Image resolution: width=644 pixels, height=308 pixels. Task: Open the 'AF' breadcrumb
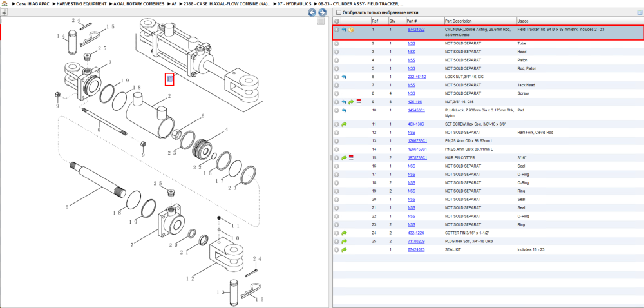coord(174,3)
